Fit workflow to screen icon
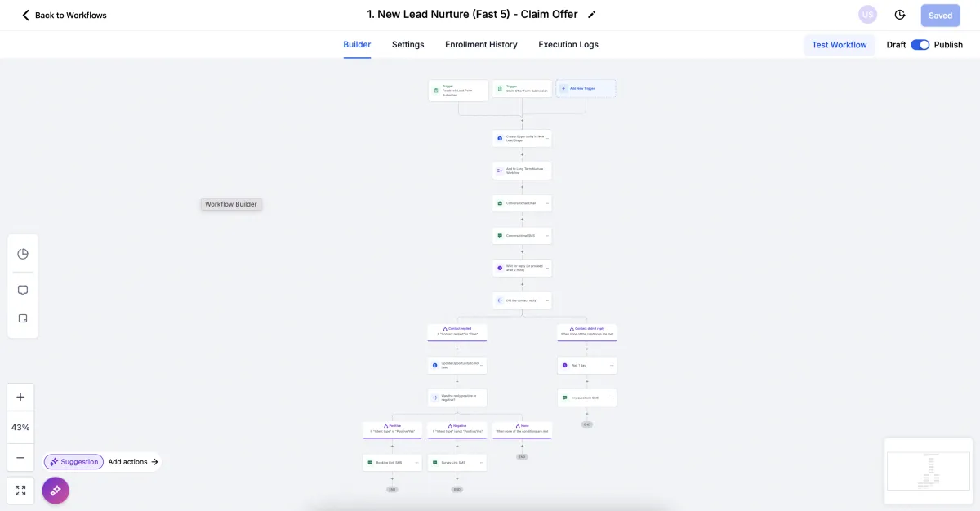 click(20, 491)
